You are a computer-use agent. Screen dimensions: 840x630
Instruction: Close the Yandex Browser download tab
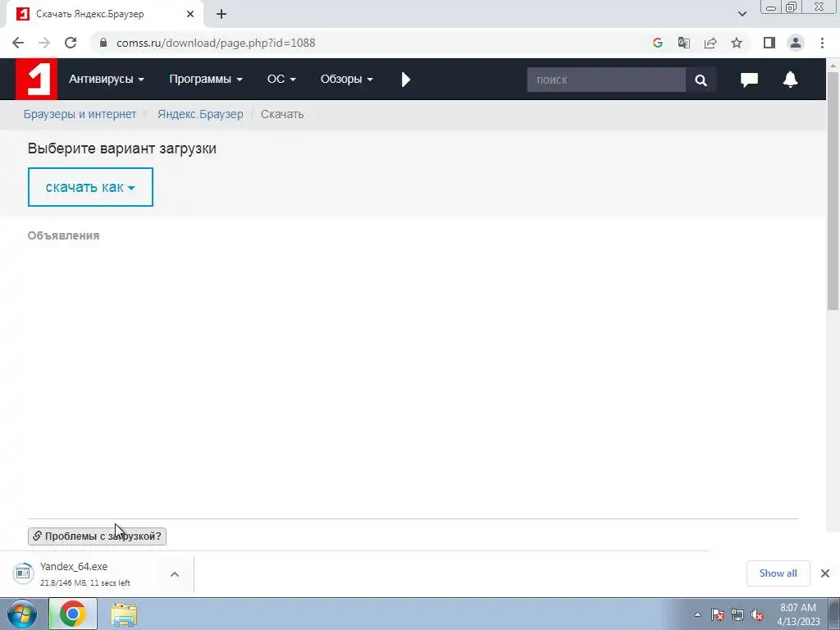pos(190,15)
